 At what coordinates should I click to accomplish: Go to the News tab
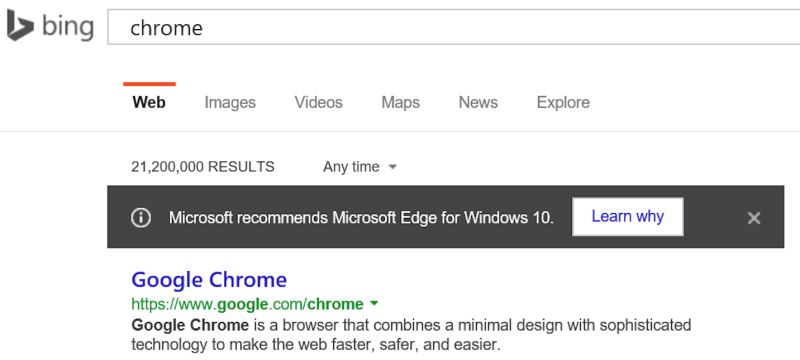click(x=478, y=102)
